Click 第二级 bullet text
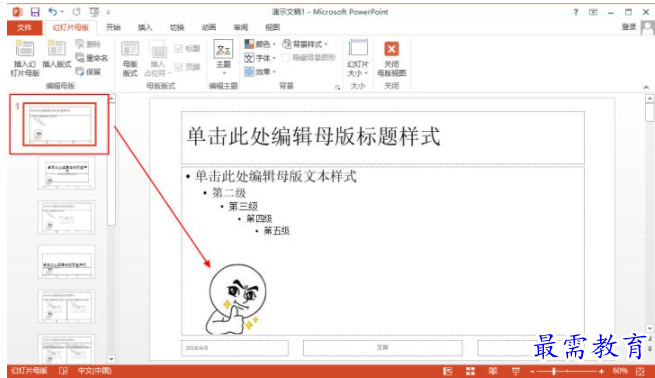 (x=229, y=193)
